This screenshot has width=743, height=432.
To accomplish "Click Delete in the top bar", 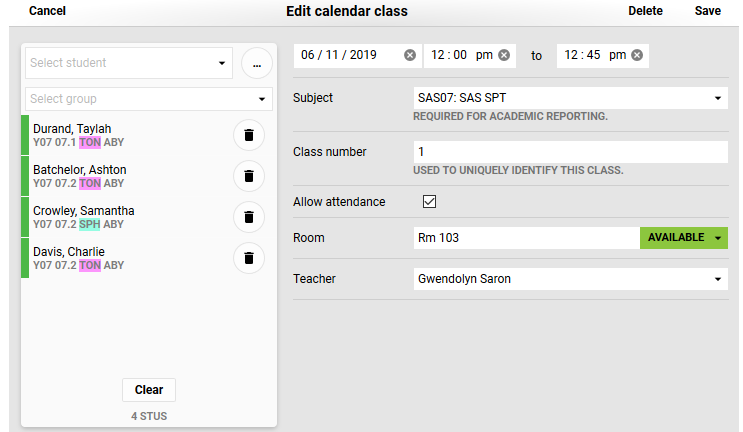I will coord(645,11).
